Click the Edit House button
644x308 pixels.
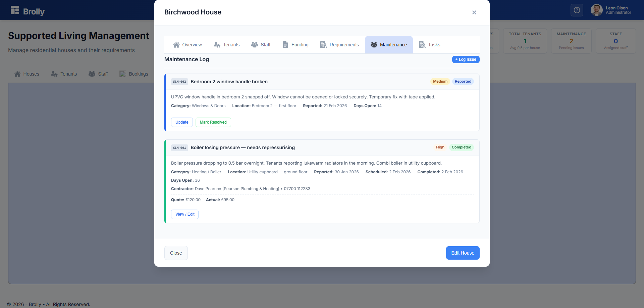463,253
